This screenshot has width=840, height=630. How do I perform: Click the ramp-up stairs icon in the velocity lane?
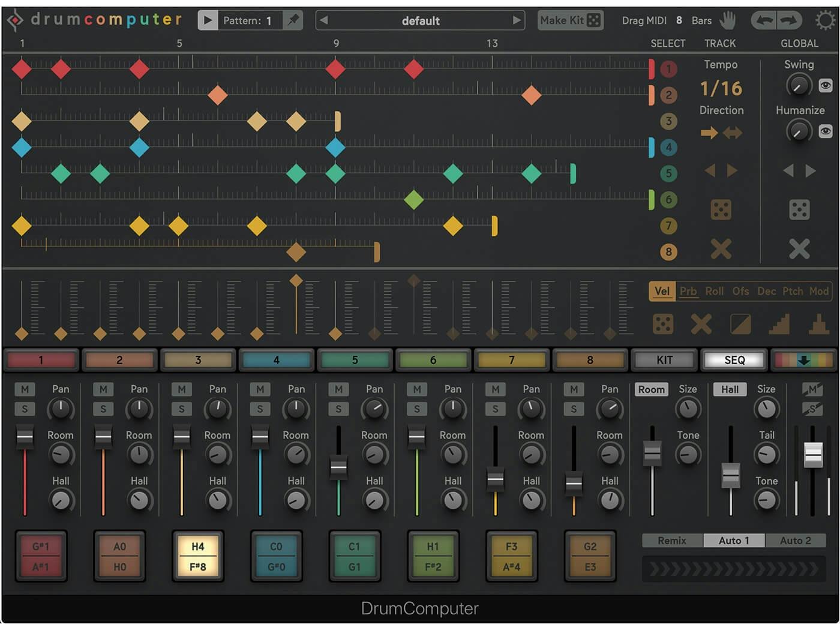(x=779, y=323)
